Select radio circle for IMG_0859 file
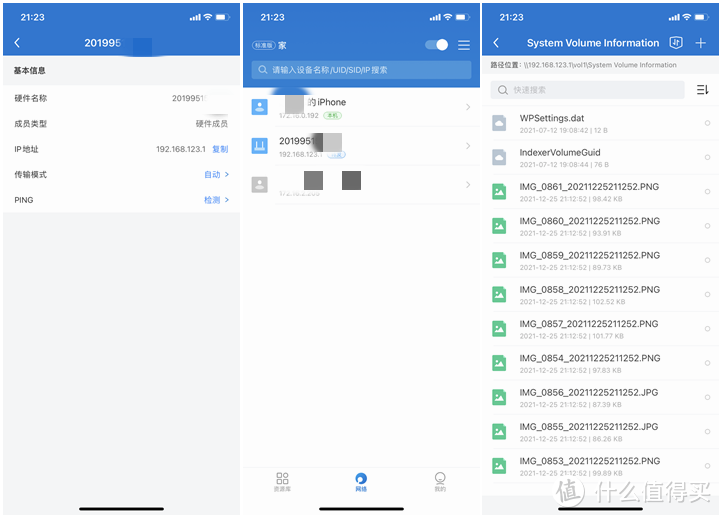The image size is (722, 518). pos(707,260)
